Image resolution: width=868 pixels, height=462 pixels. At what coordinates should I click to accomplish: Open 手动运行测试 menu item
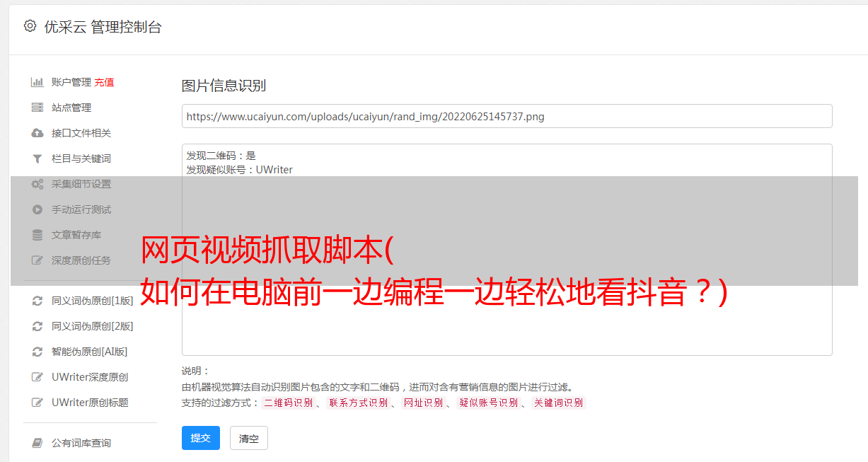coord(81,209)
